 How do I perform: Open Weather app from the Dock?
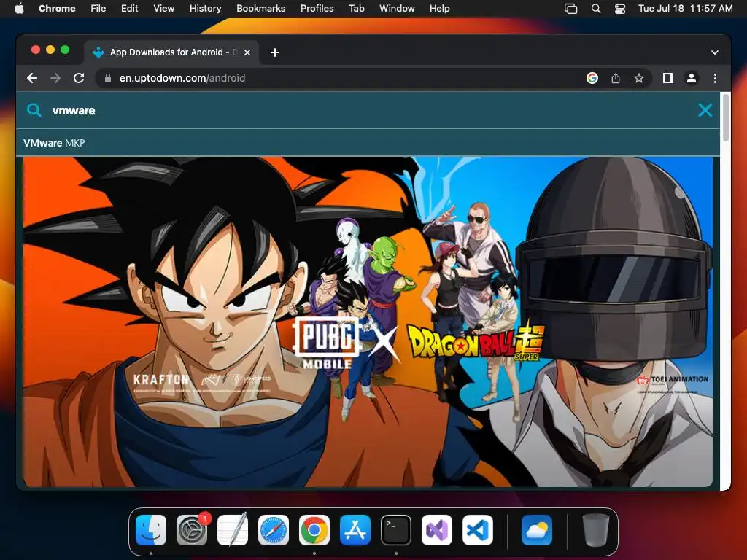pos(537,530)
